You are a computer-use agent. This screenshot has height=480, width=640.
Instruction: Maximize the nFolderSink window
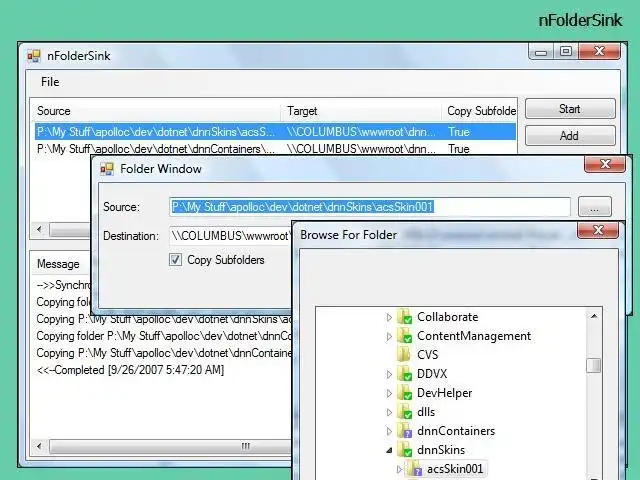566,52
